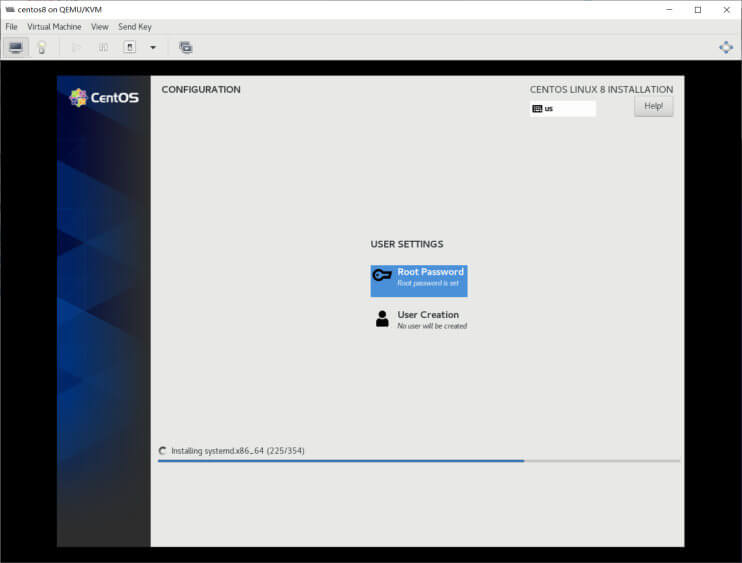Minimize the centos8 QEMU/KVM window
The image size is (742, 563).
click(669, 9)
